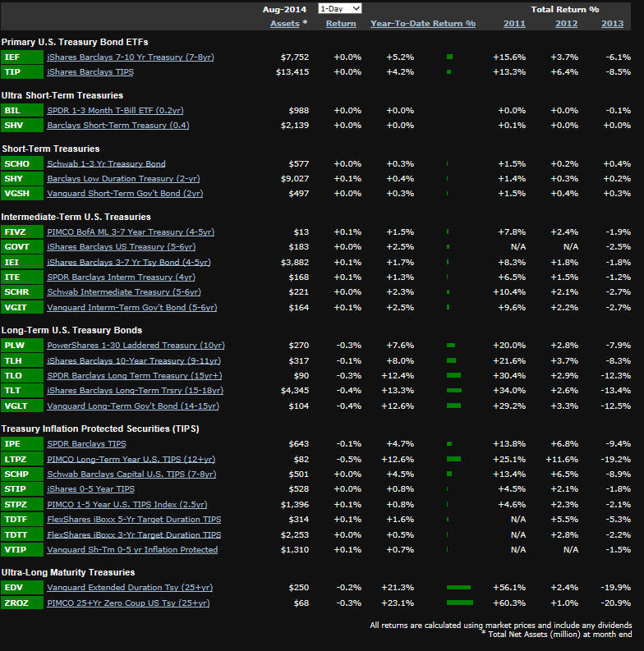This screenshot has width=644, height=651.
Task: Open Vanguard Sh-Tm 0-5 yr Inflation Protected link
Action: pos(132,550)
